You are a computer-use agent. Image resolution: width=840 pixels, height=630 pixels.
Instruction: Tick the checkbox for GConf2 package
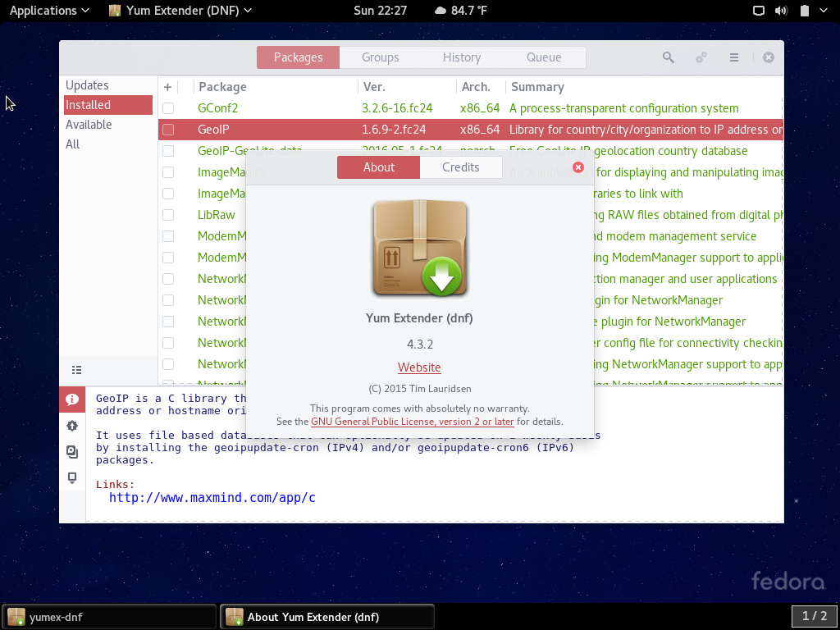click(x=168, y=108)
